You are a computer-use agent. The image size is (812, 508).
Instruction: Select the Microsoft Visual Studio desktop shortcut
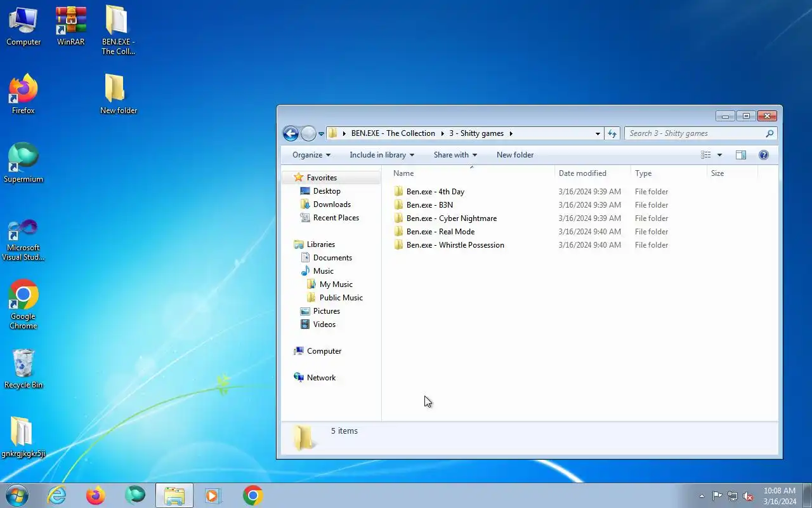[23, 239]
